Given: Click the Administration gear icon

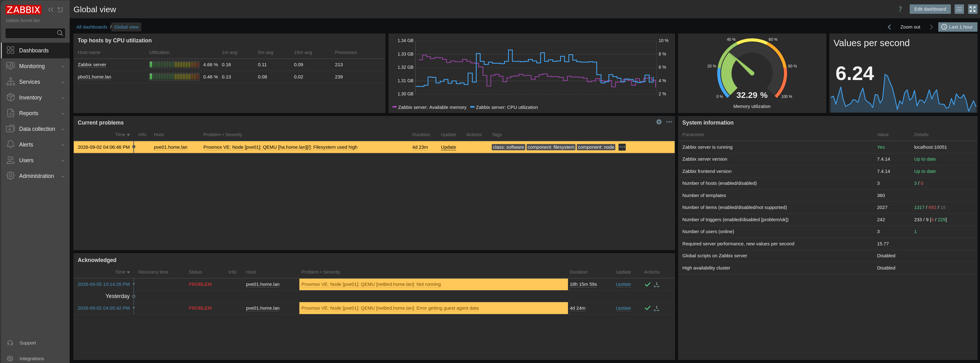Looking at the screenshot, I should 11,176.
